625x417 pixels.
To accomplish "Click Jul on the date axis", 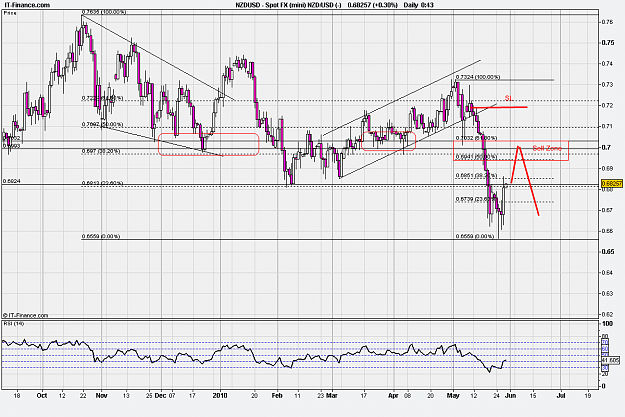I will 561,395.
